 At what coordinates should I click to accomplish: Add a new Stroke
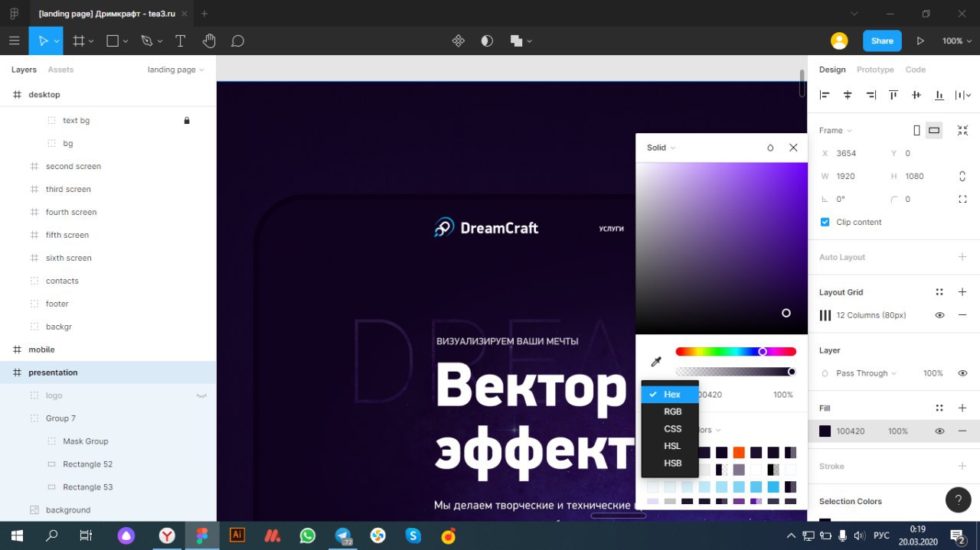point(962,466)
